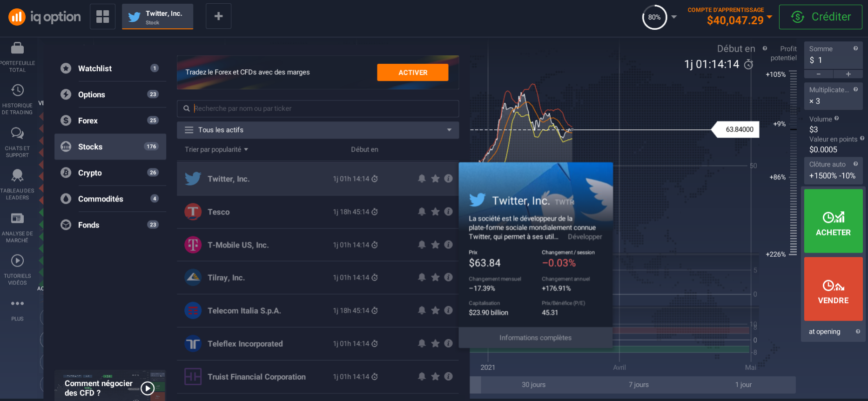Open Tableau des Leaders icon
The image size is (868, 401).
[x=17, y=175]
